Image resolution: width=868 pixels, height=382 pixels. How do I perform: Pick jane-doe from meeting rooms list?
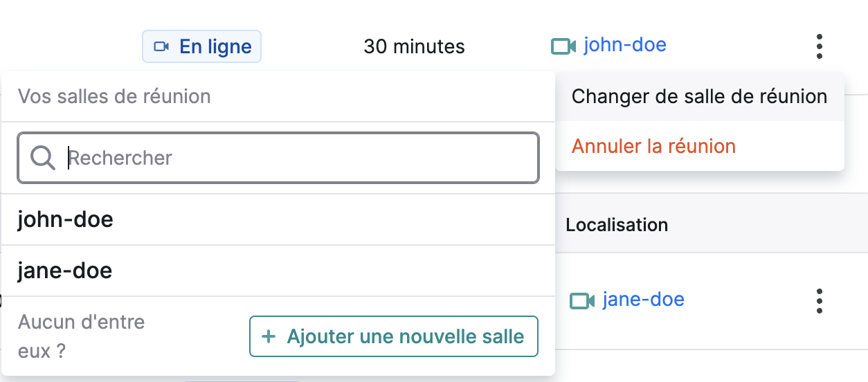tap(278, 271)
